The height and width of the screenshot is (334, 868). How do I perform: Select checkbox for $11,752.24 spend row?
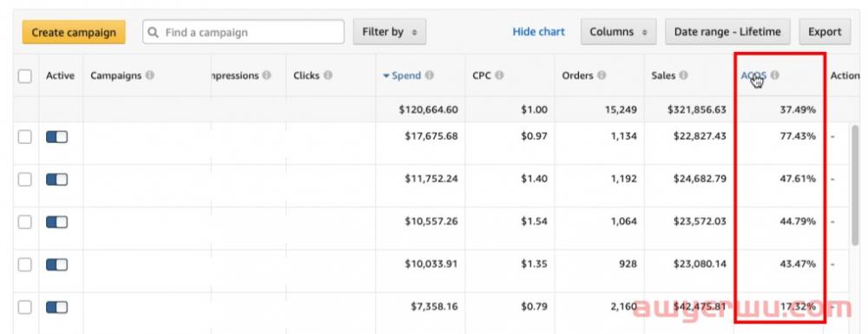click(25, 180)
